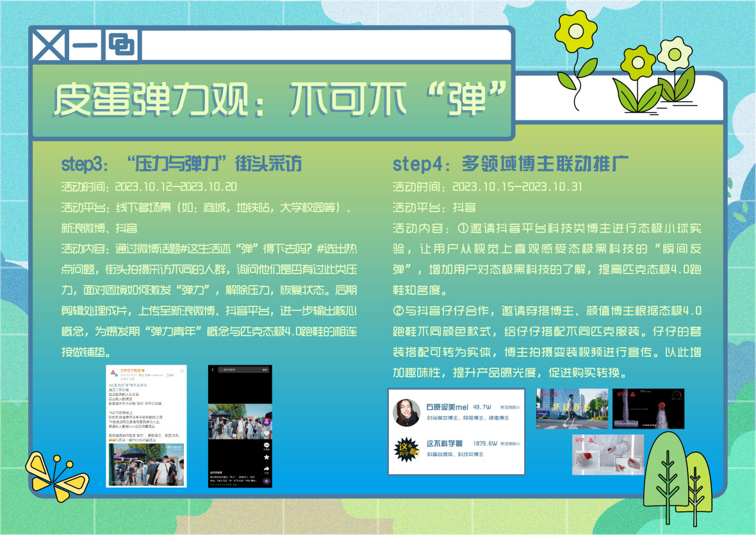Viewport: 756px width, 535px height.
Task: Open the 石原泥美mei blogger name
Action: pyautogui.click(x=447, y=407)
